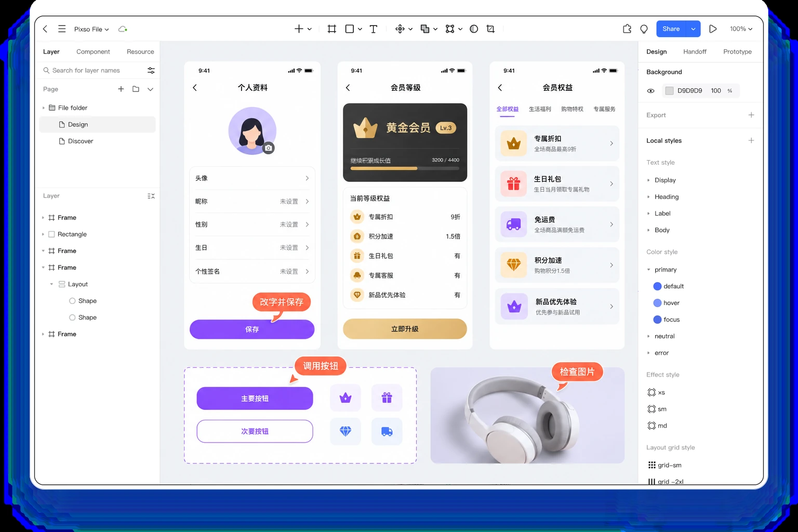Screen dimensions: 798x532
Task: Open the 100% zoom dropdown
Action: click(x=741, y=29)
